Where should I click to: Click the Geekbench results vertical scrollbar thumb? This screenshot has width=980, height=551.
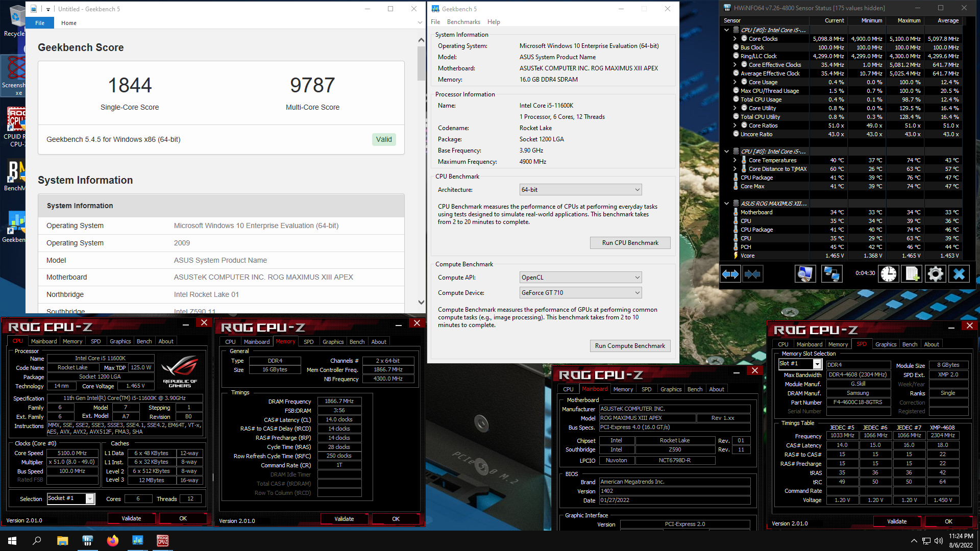[421, 64]
